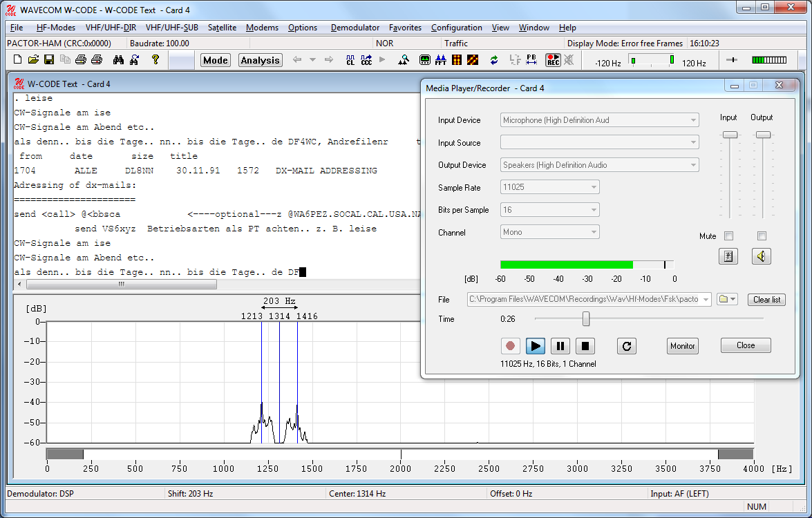The image size is (812, 518).
Task: Open the Channel dropdown showing Mono
Action: click(550, 232)
